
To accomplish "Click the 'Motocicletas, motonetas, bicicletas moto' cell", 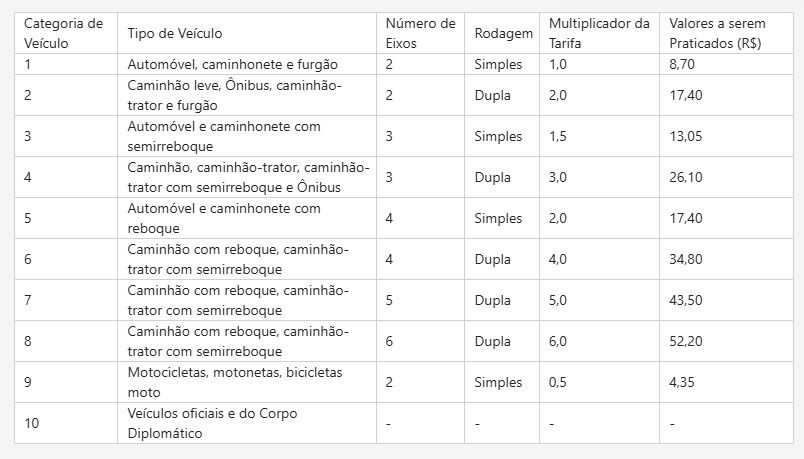I will (x=235, y=382).
